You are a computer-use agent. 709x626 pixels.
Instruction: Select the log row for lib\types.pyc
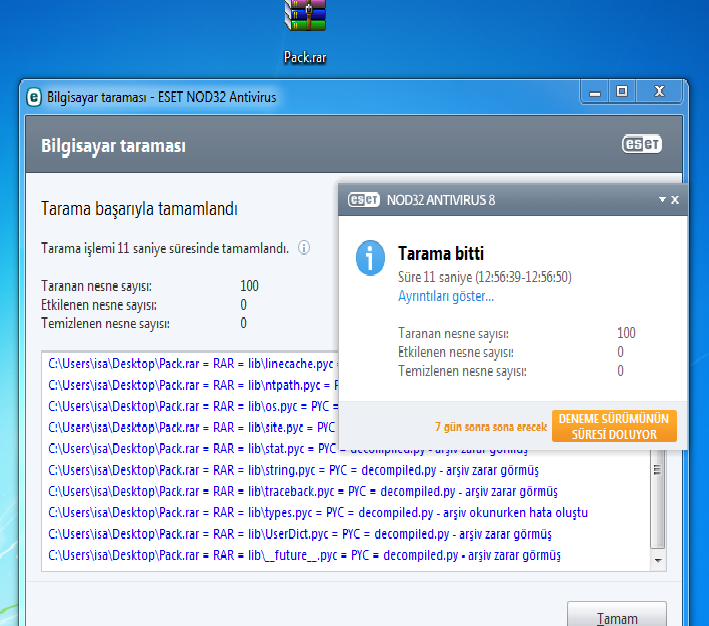point(318,512)
